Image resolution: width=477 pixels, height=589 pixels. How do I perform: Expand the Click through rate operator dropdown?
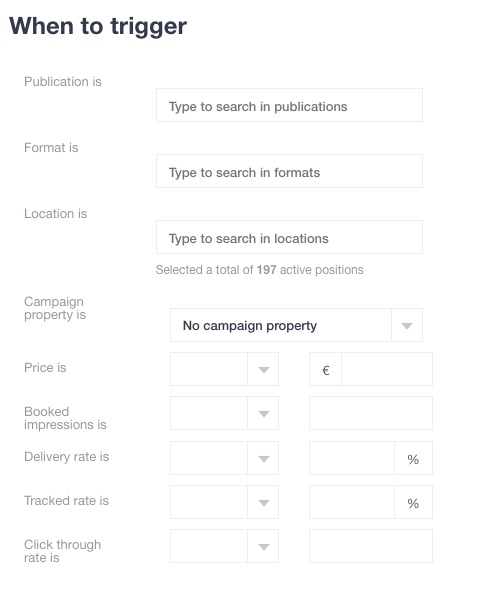point(224,546)
